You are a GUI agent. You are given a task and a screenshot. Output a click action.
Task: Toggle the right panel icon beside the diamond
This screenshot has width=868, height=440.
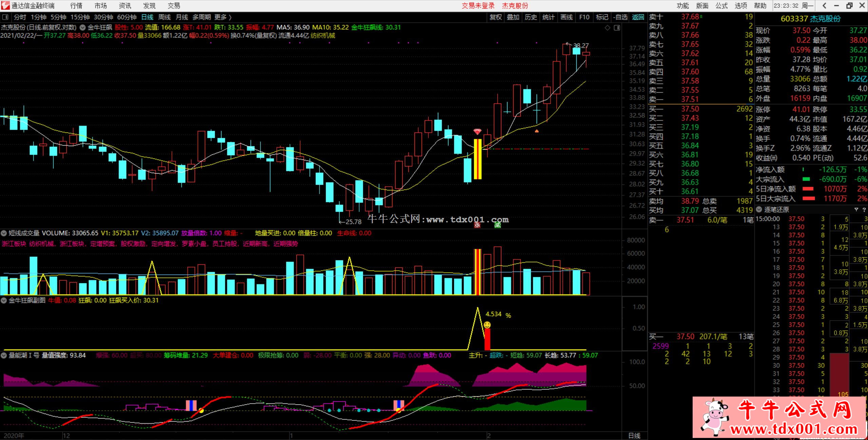(x=617, y=28)
